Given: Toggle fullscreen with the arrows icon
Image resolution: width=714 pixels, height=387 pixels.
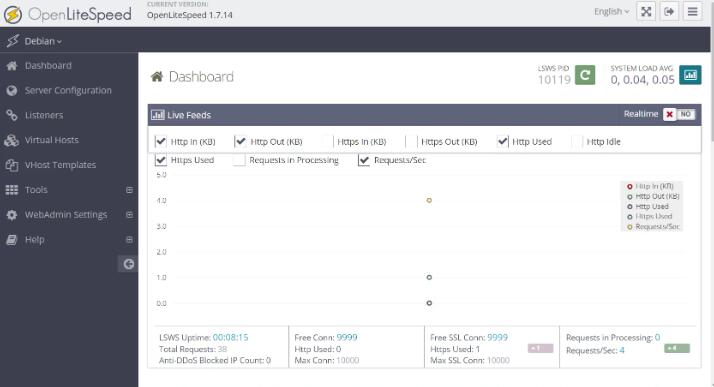Looking at the screenshot, I should coord(646,11).
